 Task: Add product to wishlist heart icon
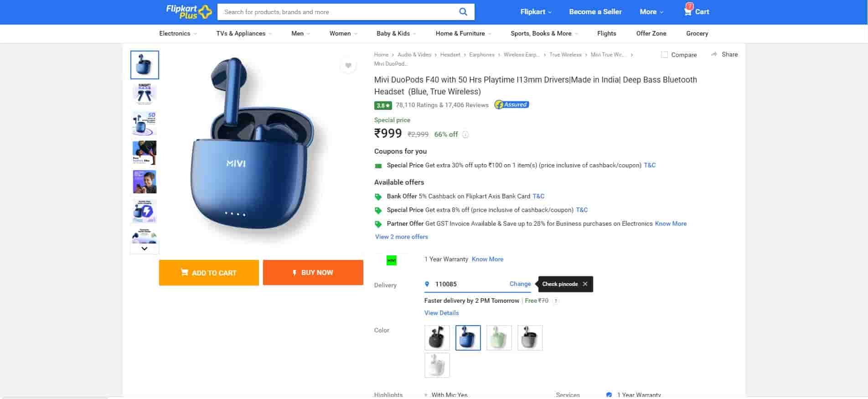pos(348,66)
